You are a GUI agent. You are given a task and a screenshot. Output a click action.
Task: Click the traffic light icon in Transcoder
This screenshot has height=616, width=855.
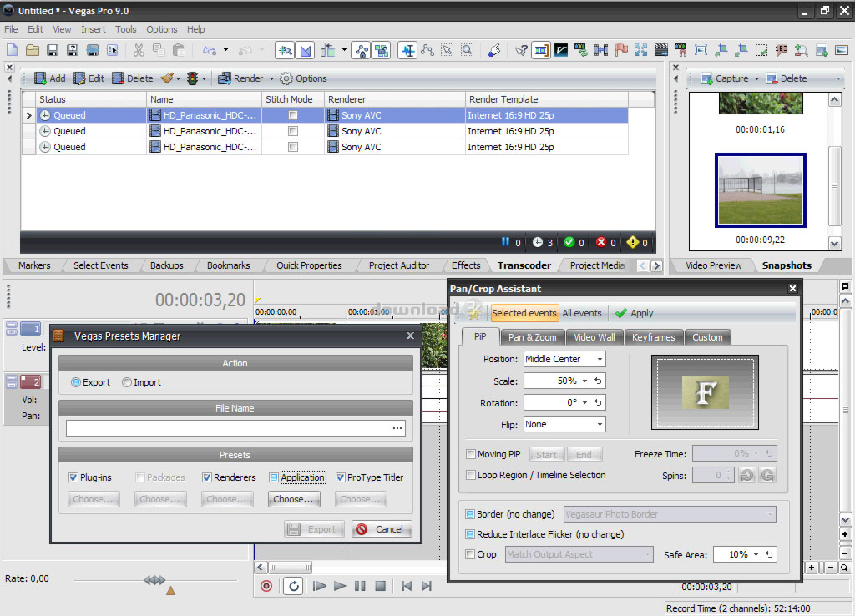[192, 78]
